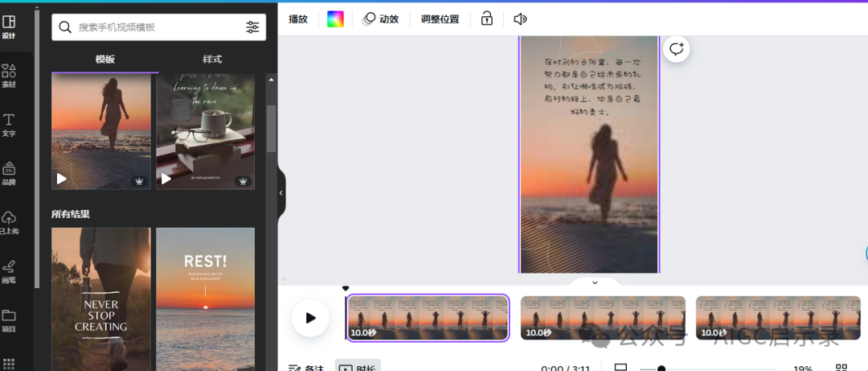The width and height of the screenshot is (868, 371).
Task: Click the templates panel scrollbar thumb
Action: point(272,129)
